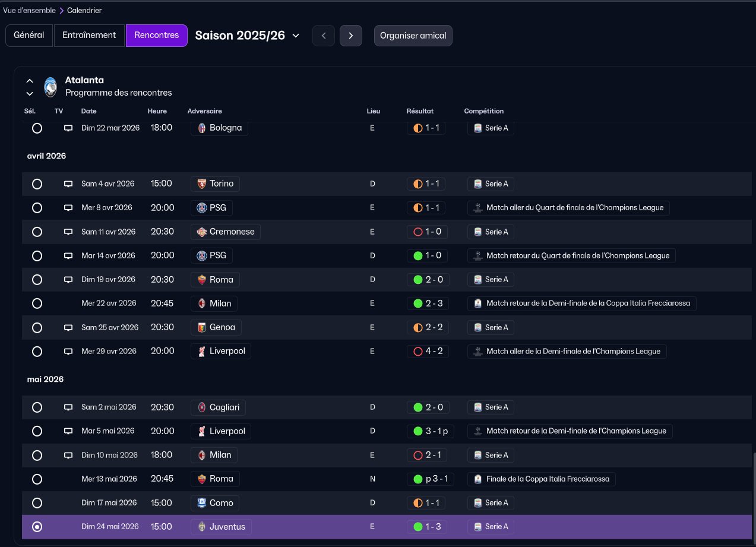This screenshot has height=547, width=756.
Task: Select the radio button for the Cremonese match
Action: point(37,232)
